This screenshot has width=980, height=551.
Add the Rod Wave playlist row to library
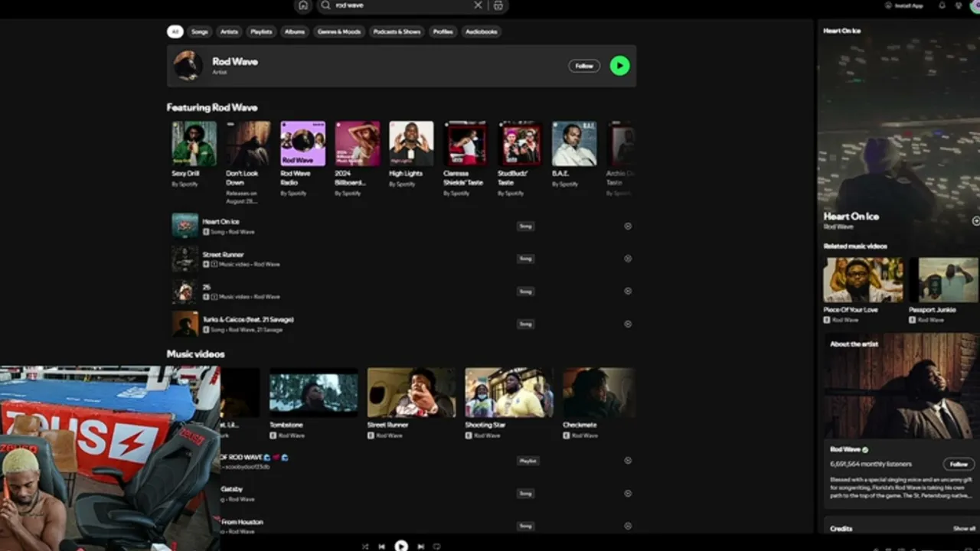[x=628, y=461]
